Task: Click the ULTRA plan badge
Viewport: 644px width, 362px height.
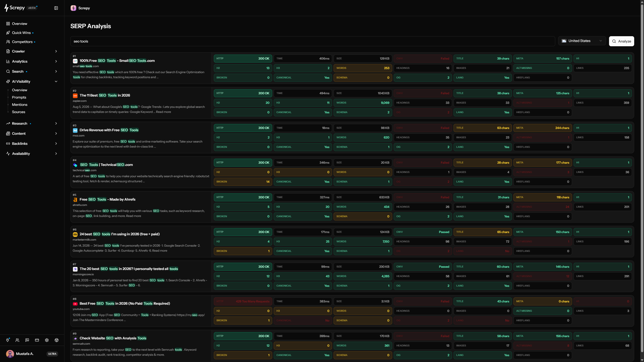Action: coord(52,354)
